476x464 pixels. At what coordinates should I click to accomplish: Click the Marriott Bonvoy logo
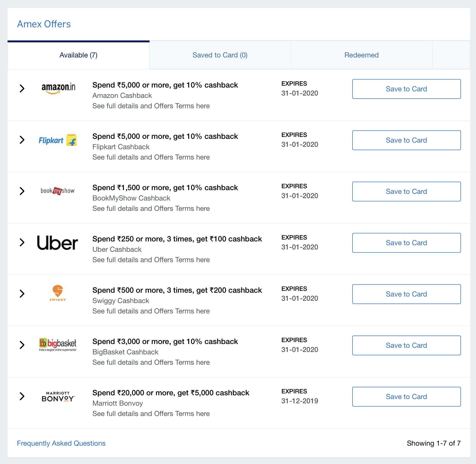[x=58, y=396]
